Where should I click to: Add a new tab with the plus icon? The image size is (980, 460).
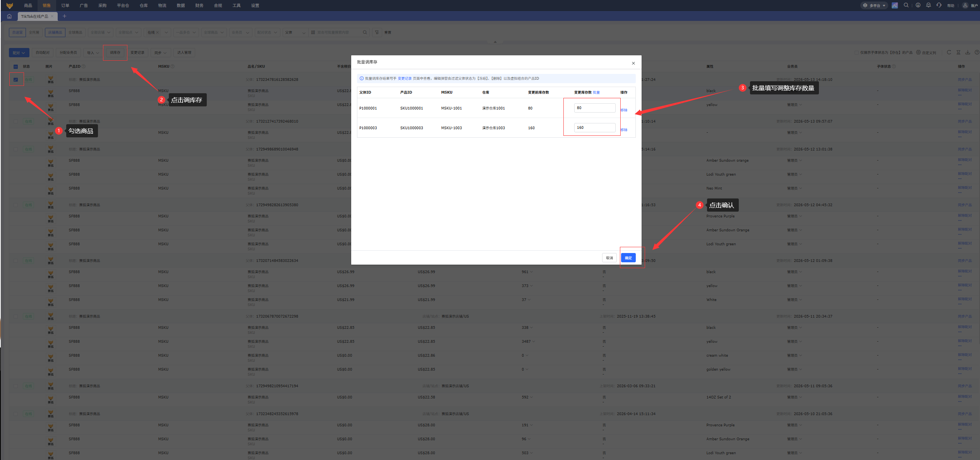(x=65, y=16)
